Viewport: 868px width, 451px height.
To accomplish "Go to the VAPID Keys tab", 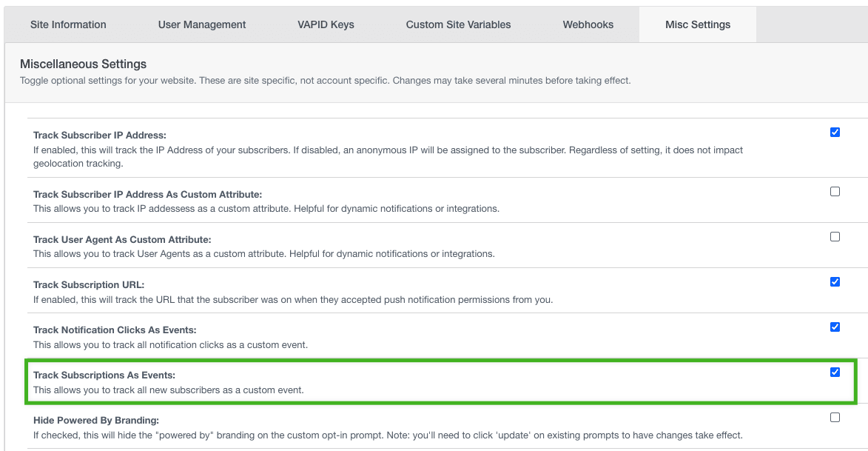I will click(x=326, y=24).
